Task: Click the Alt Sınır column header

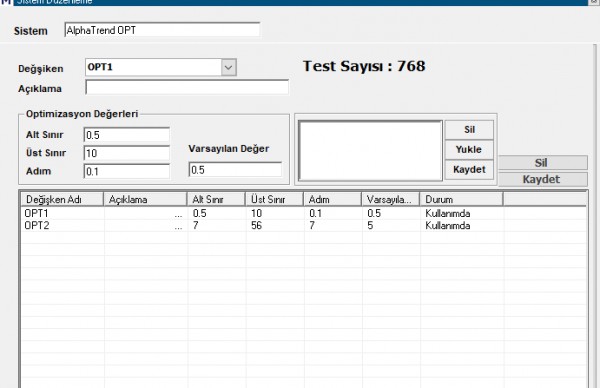Action: [216, 199]
